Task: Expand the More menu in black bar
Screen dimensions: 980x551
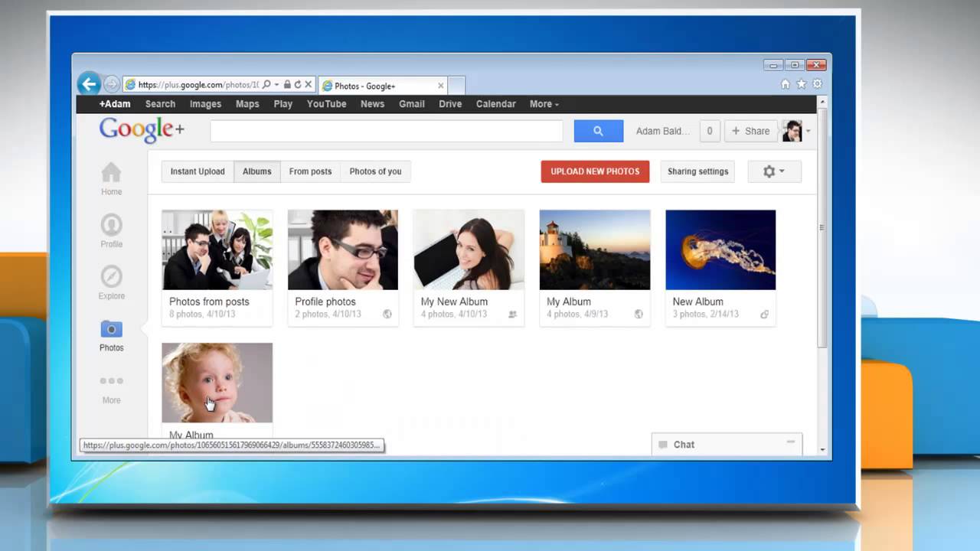Action: (544, 104)
